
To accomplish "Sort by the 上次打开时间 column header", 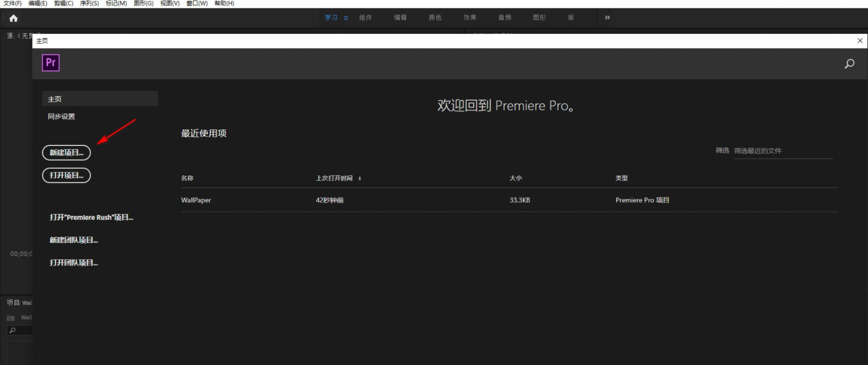I will pyautogui.click(x=334, y=178).
